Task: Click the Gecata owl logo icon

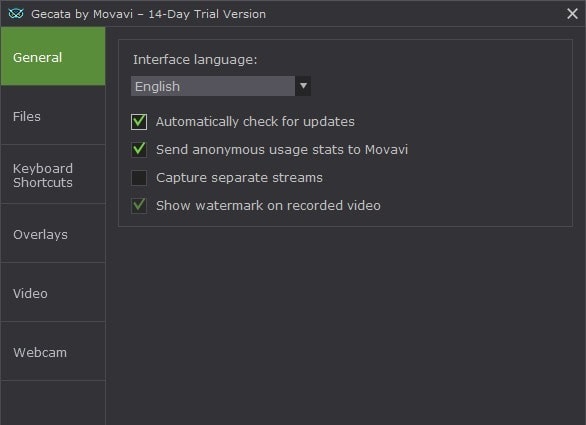Action: (x=16, y=14)
